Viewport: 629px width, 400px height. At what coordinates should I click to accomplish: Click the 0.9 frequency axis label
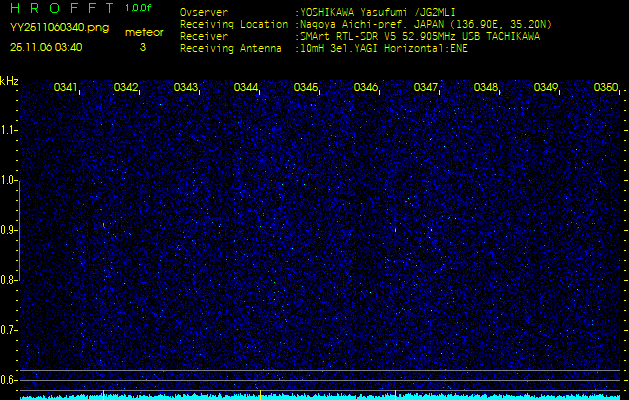(x=9, y=230)
